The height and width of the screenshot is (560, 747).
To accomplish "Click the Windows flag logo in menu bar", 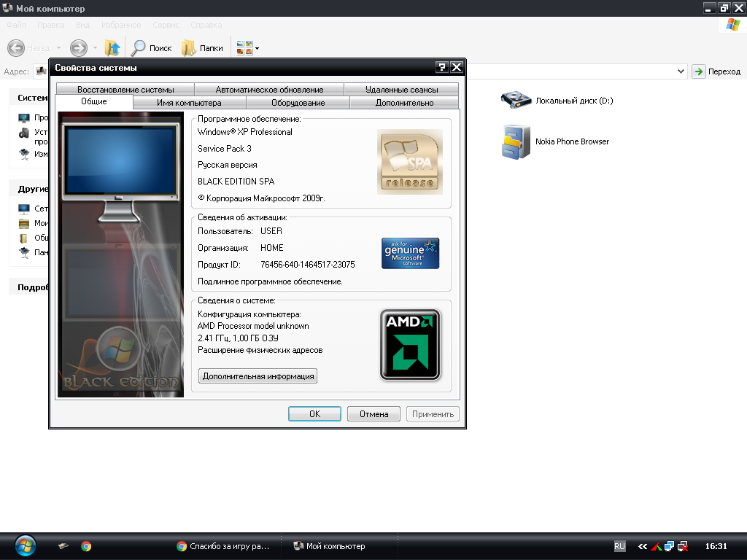I will (732, 25).
